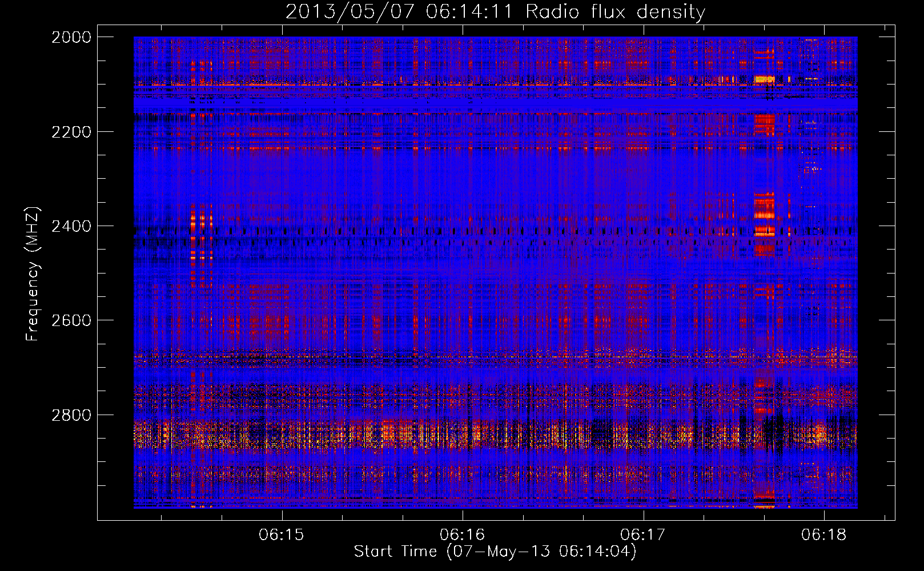Screen dimensions: 924x571
Task: Click the plot title 'Radio flux density'
Action: [x=615, y=12]
